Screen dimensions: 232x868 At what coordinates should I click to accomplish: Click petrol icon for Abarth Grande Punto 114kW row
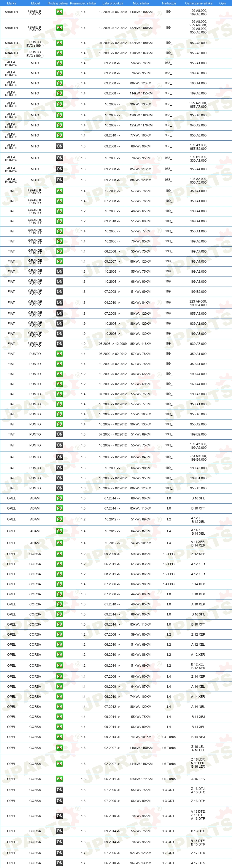tap(59, 12)
